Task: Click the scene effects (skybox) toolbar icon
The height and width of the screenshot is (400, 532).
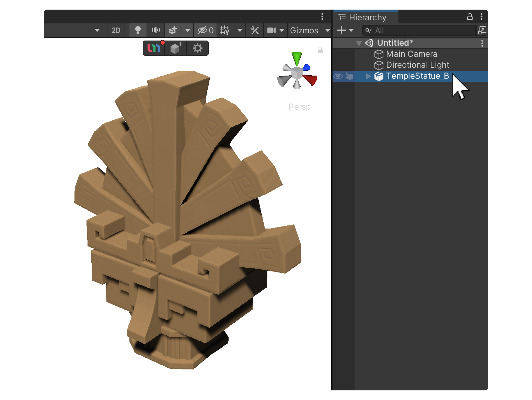Action: pos(173,30)
